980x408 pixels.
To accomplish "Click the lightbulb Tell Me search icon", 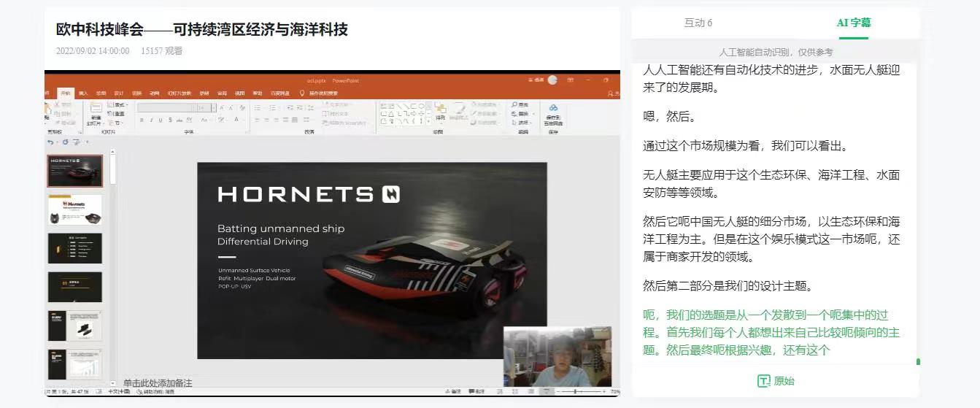I will 301,93.
